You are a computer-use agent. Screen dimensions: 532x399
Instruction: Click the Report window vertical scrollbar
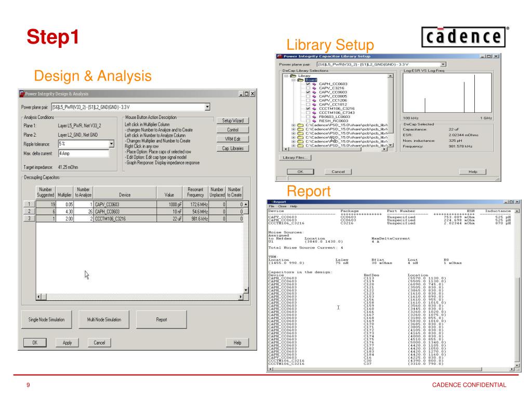pos(517,288)
